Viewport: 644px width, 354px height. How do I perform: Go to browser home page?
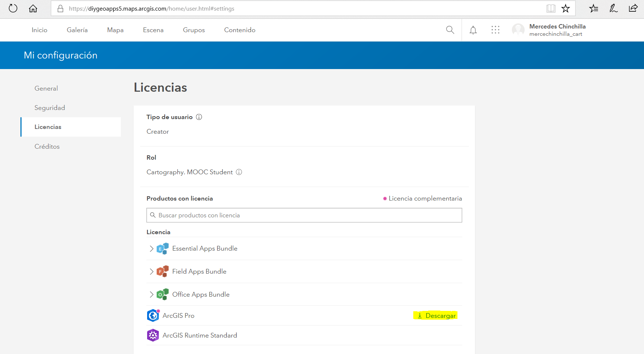click(33, 8)
